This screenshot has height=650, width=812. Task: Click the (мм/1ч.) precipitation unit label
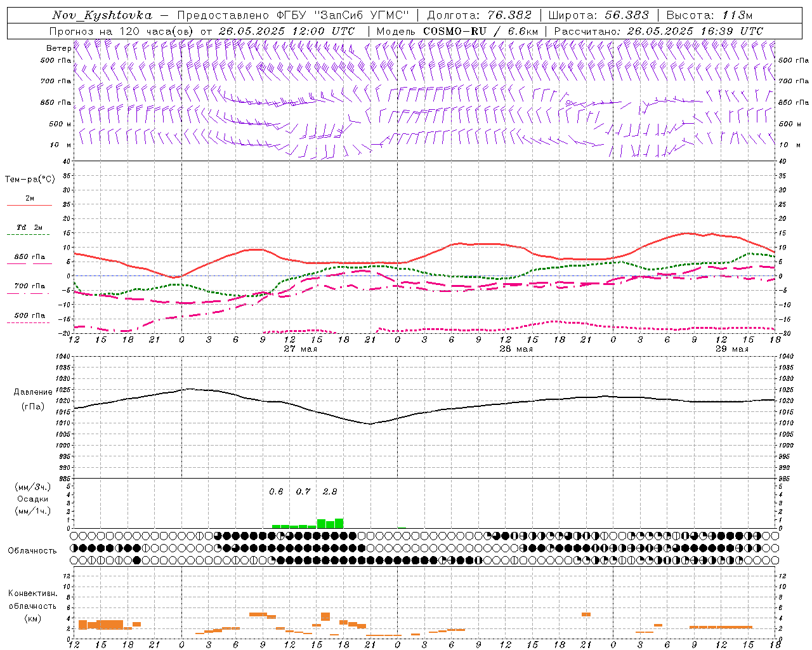tap(33, 511)
